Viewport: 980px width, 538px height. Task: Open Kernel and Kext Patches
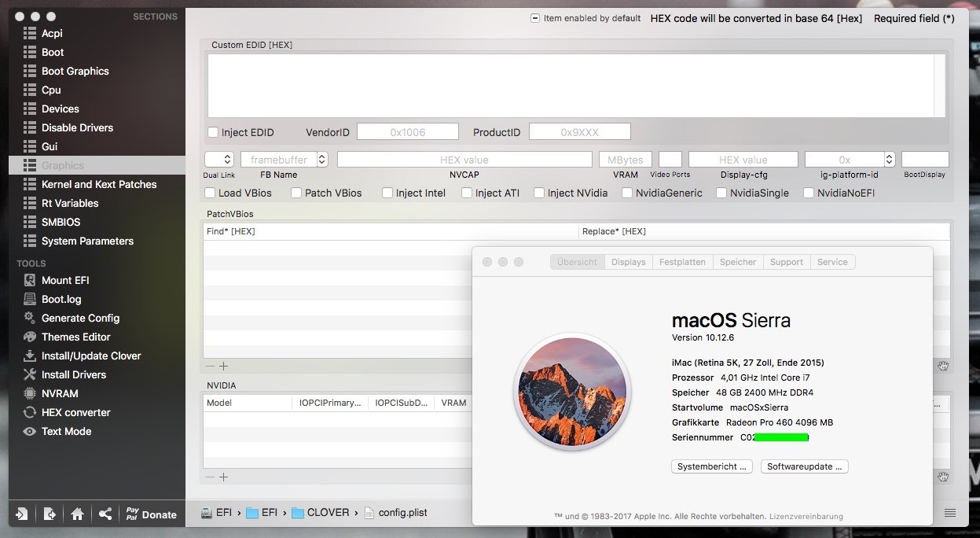[99, 184]
